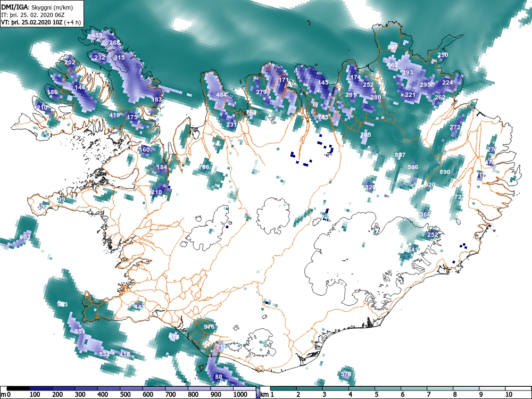Click visibility value 315

pyautogui.click(x=119, y=57)
